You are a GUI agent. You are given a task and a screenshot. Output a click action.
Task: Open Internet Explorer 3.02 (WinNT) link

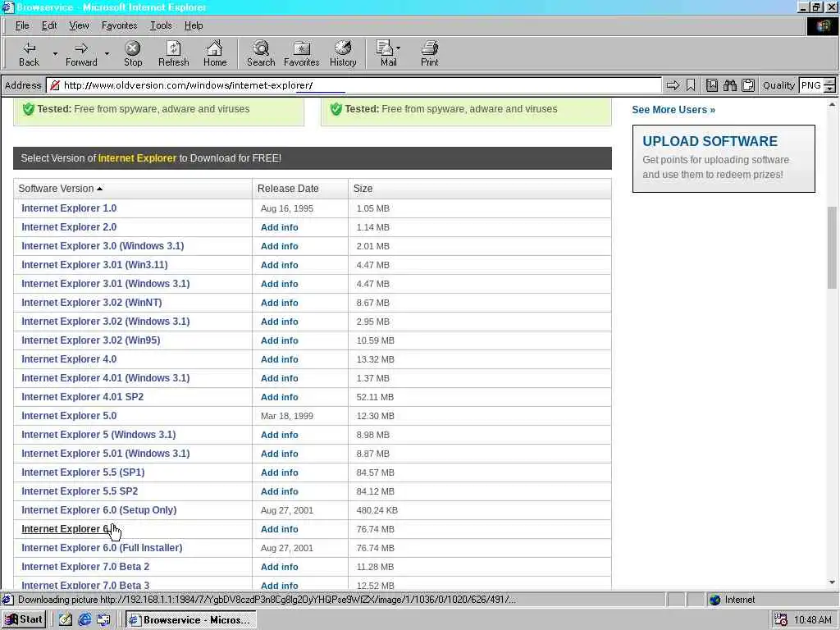92,303
